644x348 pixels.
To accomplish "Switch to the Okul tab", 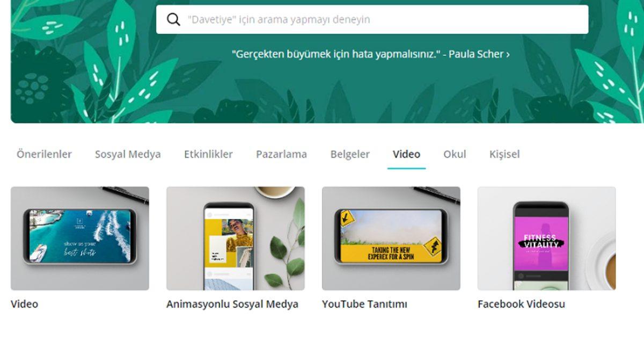I will point(453,154).
